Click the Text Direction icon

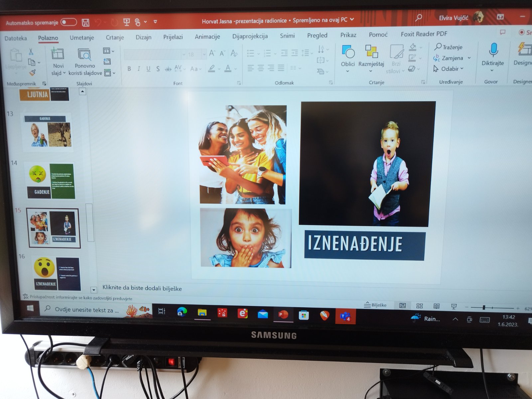(321, 49)
